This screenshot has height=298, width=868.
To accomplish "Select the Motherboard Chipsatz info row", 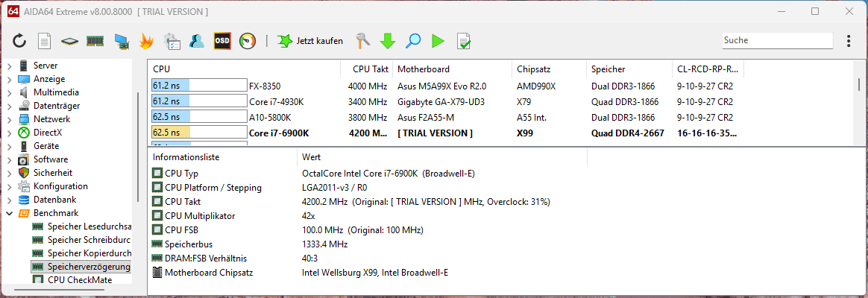I will [368, 272].
